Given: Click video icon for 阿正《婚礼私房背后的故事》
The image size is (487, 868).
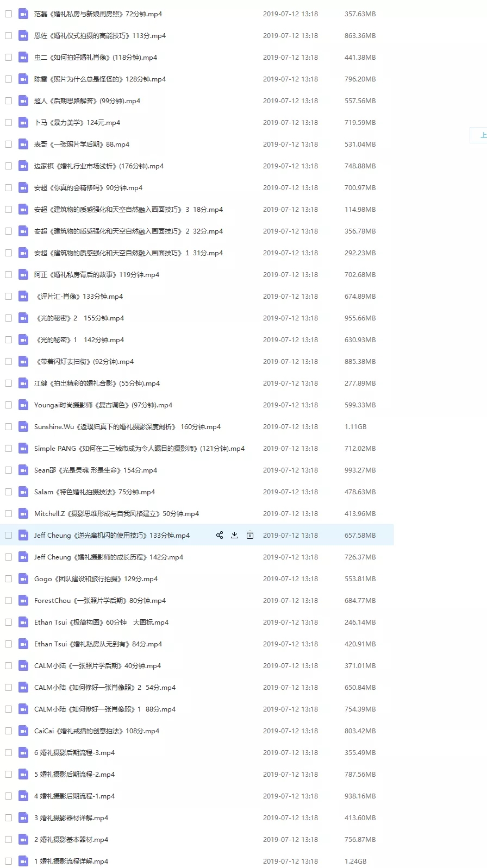Looking at the screenshot, I should pos(23,274).
